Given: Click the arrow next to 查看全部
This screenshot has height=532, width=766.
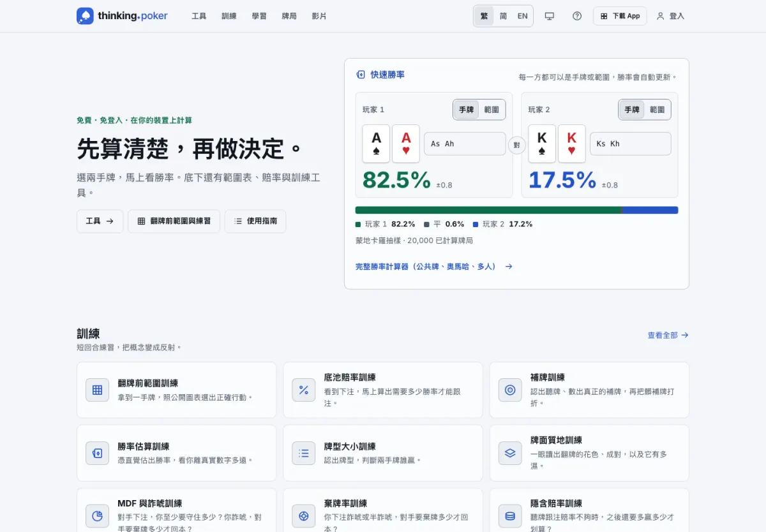Looking at the screenshot, I should pyautogui.click(x=685, y=335).
